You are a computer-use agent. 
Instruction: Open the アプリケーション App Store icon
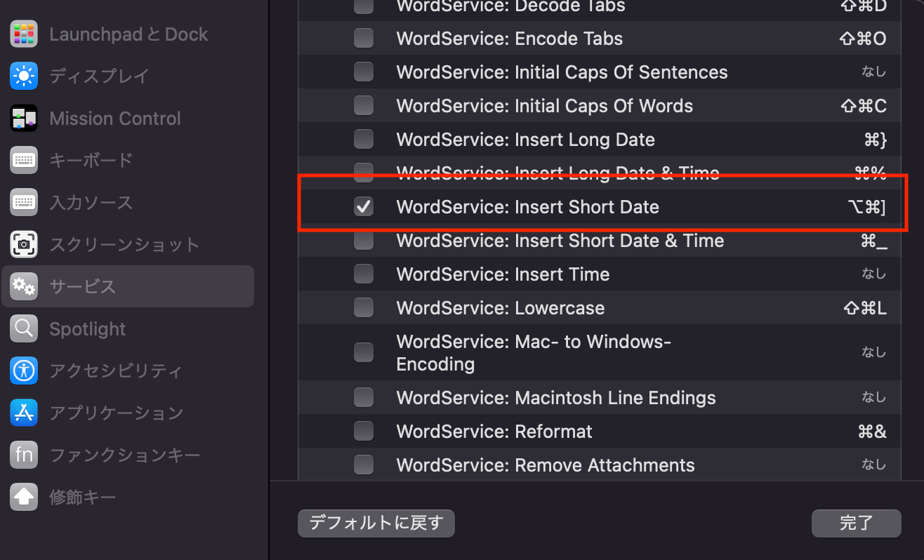point(24,413)
